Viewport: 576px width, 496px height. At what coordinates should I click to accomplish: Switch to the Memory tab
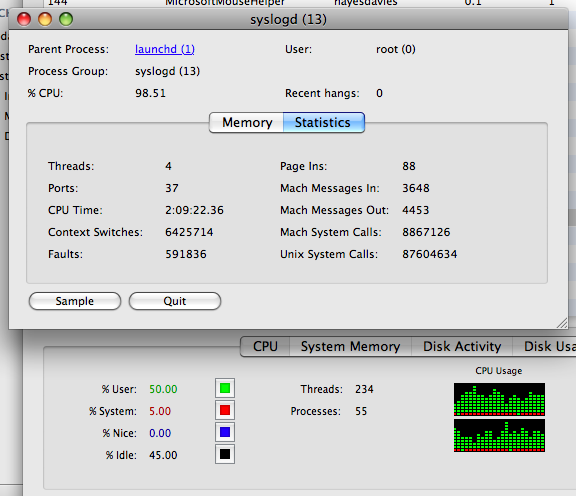[x=246, y=122]
